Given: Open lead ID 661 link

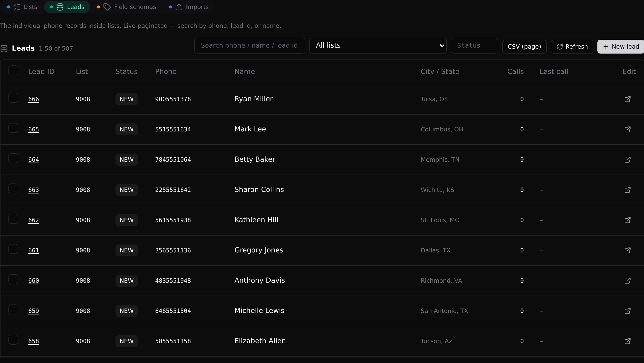Looking at the screenshot, I should 33,250.
